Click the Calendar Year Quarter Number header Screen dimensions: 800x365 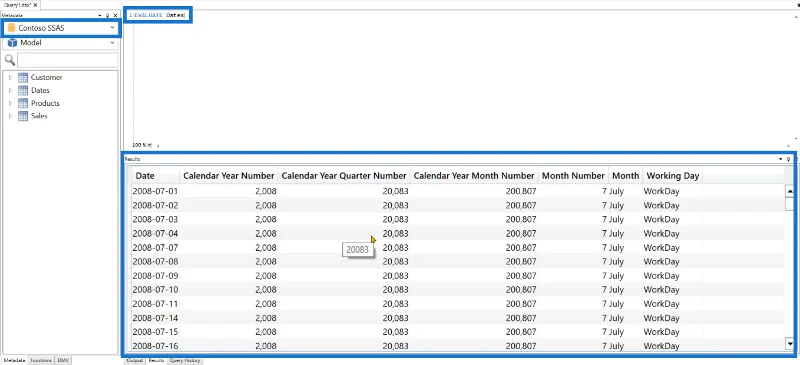pos(344,176)
